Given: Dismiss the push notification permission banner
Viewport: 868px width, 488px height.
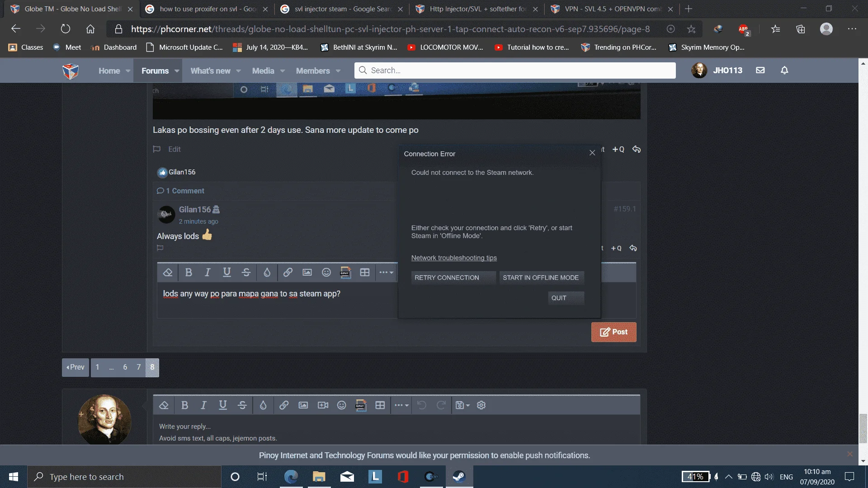Looking at the screenshot, I should coord(850,454).
